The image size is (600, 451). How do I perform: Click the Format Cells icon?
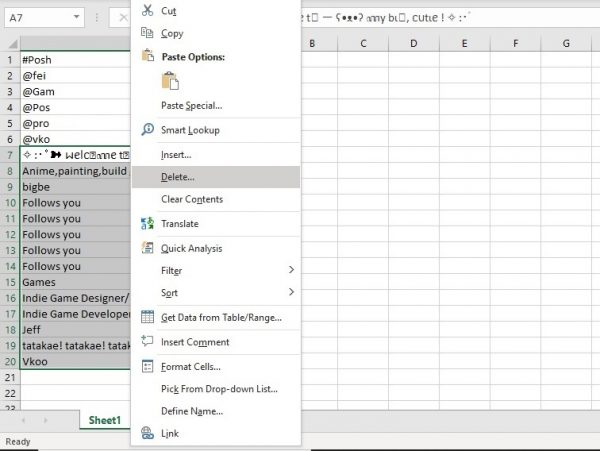[x=148, y=366]
